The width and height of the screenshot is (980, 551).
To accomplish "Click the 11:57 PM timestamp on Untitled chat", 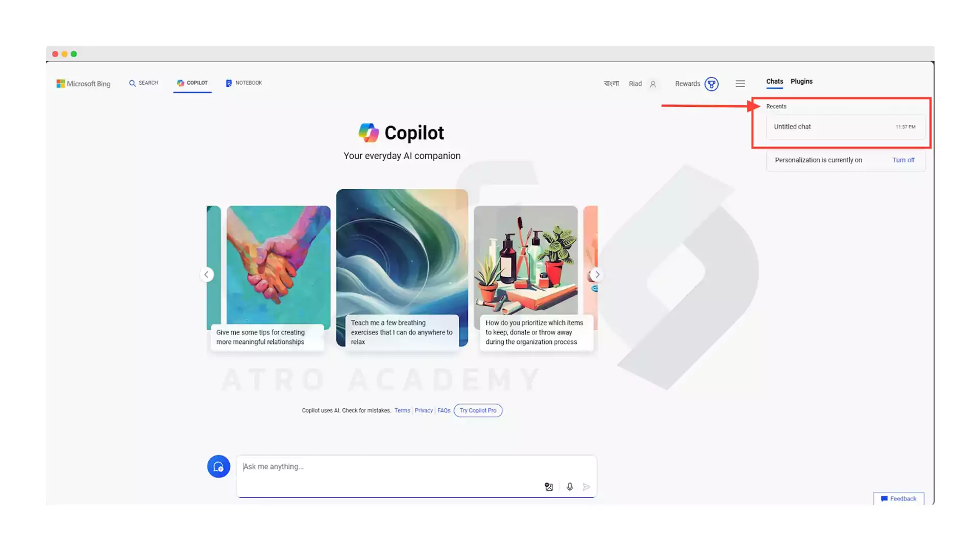I will [905, 127].
